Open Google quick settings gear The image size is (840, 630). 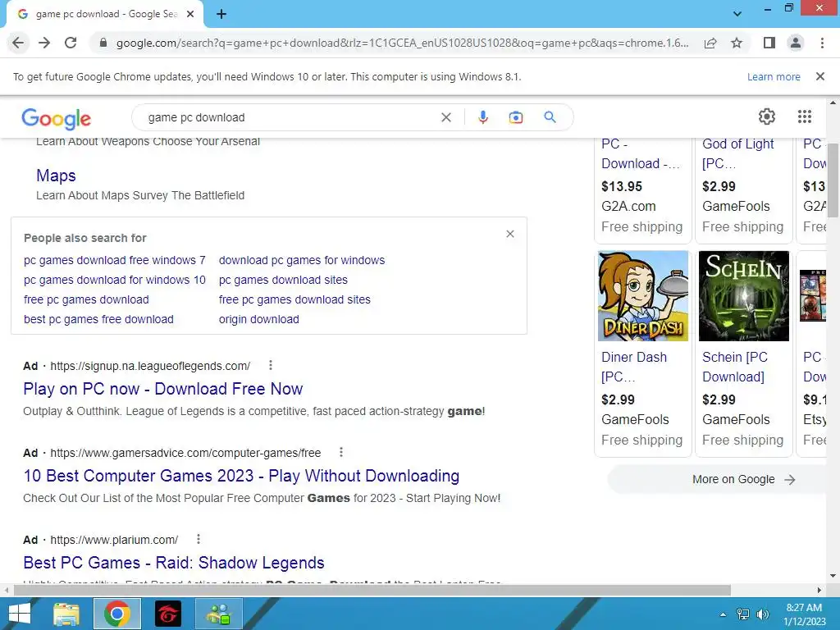tap(767, 116)
